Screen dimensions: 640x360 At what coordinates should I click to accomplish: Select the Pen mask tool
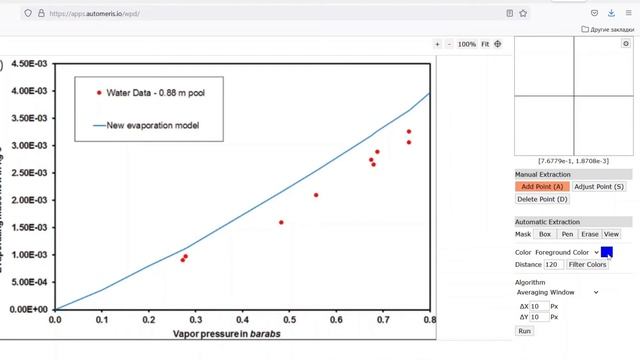tap(567, 234)
